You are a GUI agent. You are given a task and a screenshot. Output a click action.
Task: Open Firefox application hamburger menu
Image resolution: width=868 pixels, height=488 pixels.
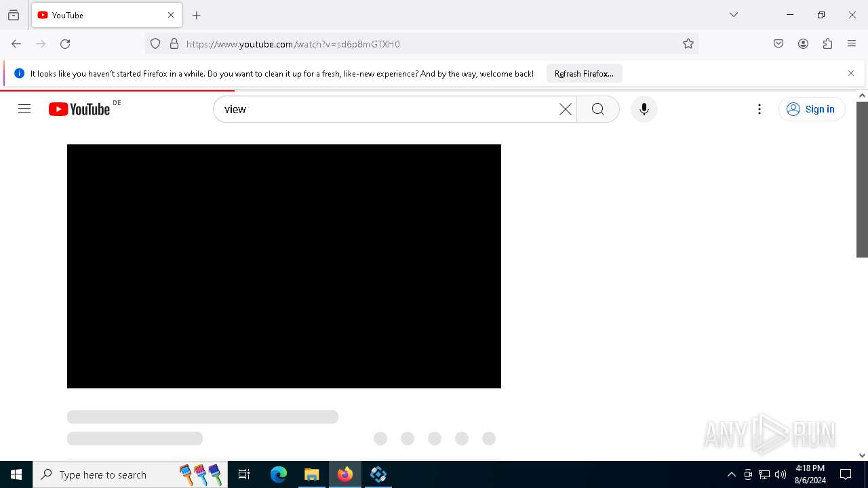coord(852,44)
